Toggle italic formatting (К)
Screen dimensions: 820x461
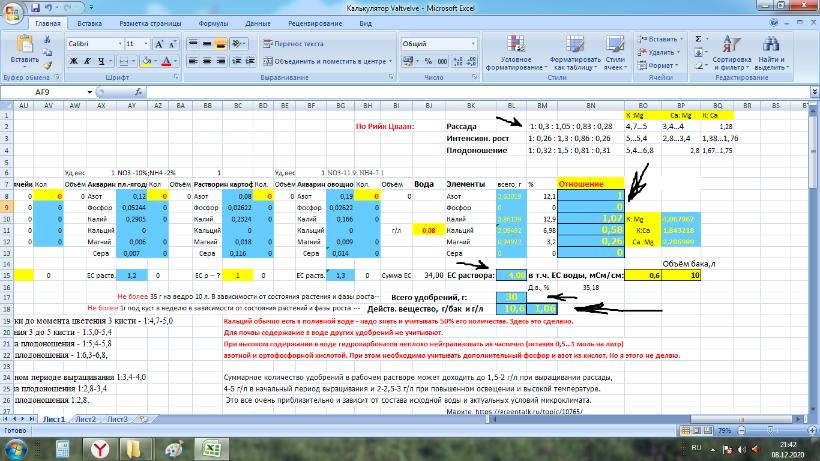pos(87,61)
